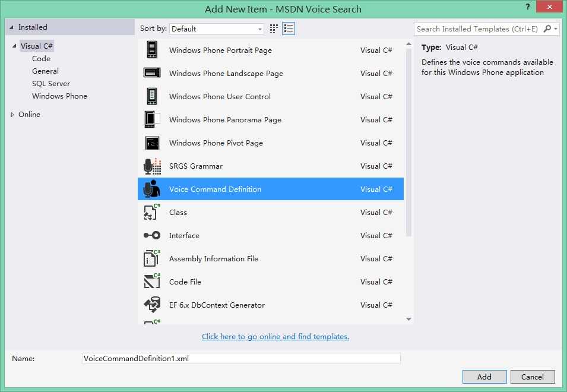The image size is (567, 392).
Task: Select the Code File template icon
Action: [152, 282]
